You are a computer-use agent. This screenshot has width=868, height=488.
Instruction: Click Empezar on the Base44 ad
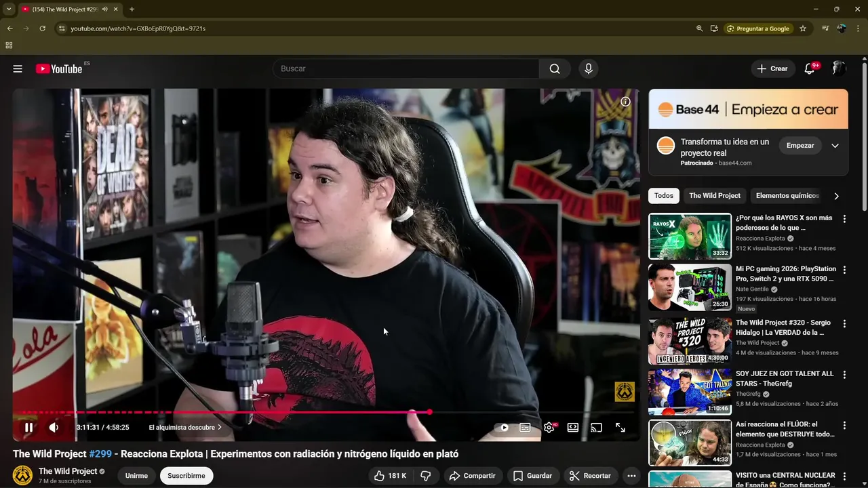tap(800, 146)
